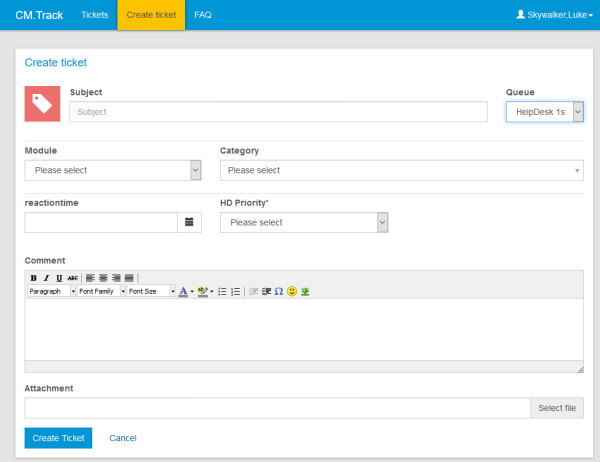Screen dimensions: 600x462
Task: Open the Category dropdown
Action: pos(402,170)
